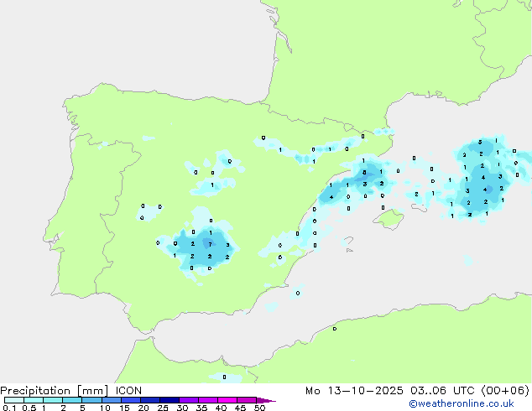
Task: Click the over-50 mm arrow tip of legend
Action: [266, 400]
